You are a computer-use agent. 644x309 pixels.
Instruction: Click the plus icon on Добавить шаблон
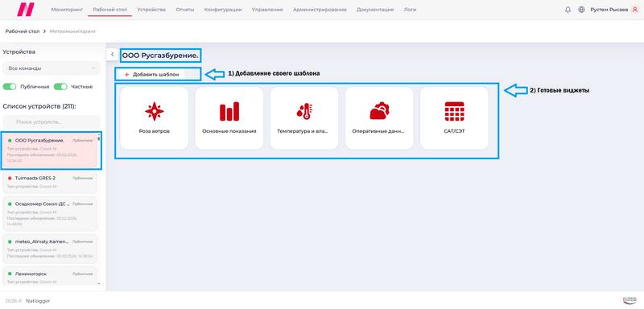tap(127, 75)
